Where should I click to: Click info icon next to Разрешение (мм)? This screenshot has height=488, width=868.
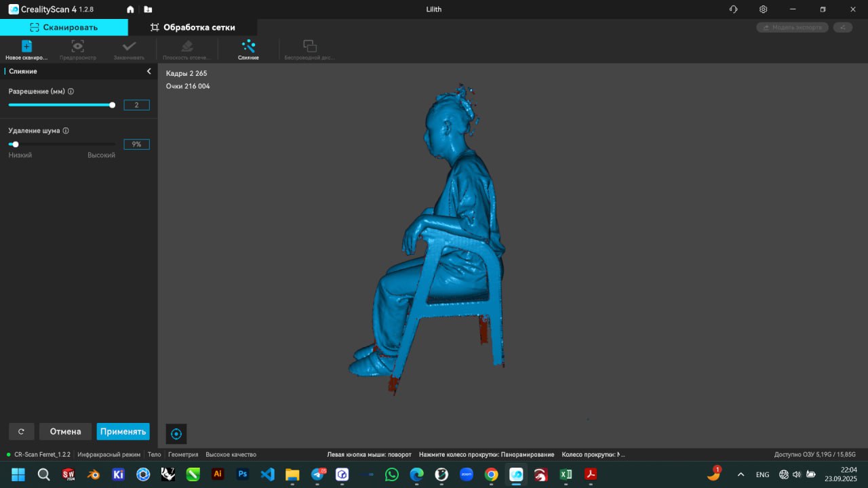pyautogui.click(x=71, y=91)
